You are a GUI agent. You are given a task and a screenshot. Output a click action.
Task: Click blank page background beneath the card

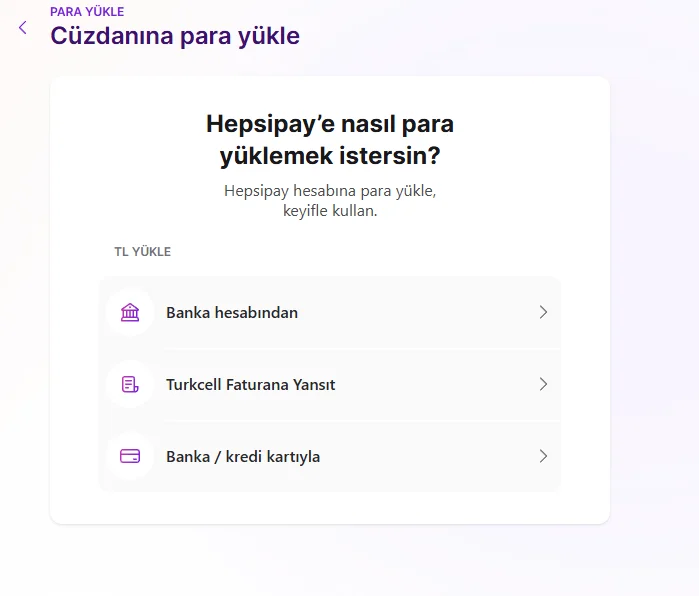pos(329,560)
